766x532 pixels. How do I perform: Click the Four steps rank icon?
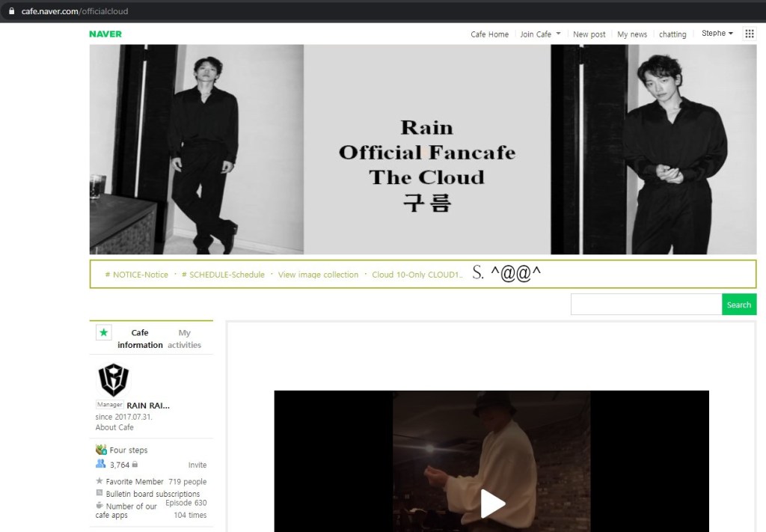pyautogui.click(x=101, y=450)
